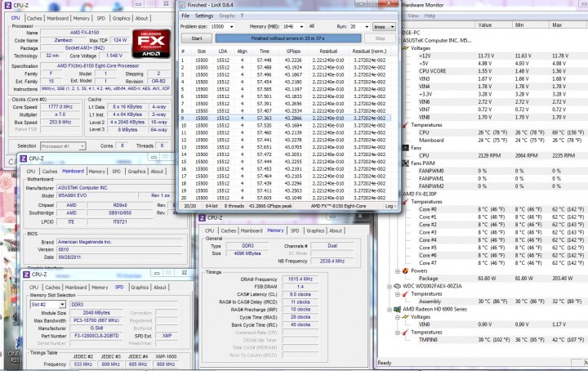Open the 'times' unit dropdown in LinX
This screenshot has height=371, width=588.
(x=384, y=27)
